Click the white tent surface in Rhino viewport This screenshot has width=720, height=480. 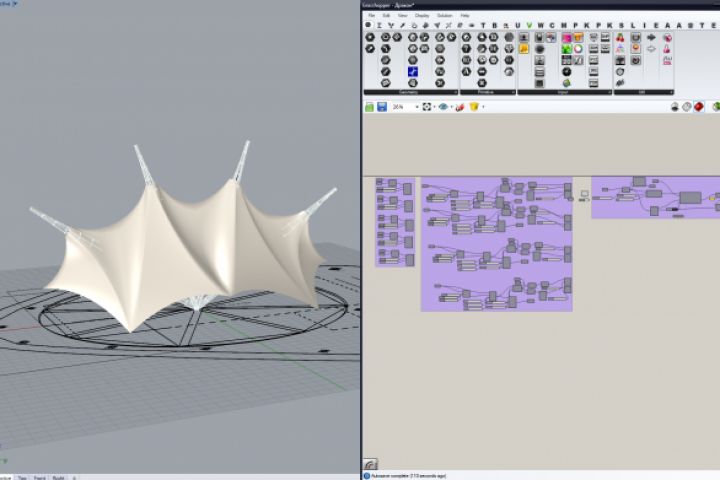[x=184, y=248]
